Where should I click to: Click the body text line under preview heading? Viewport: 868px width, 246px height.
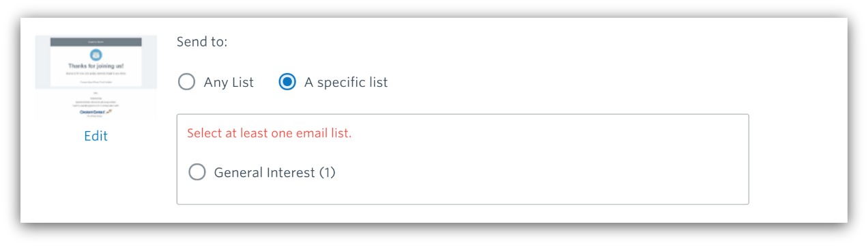pyautogui.click(x=96, y=73)
